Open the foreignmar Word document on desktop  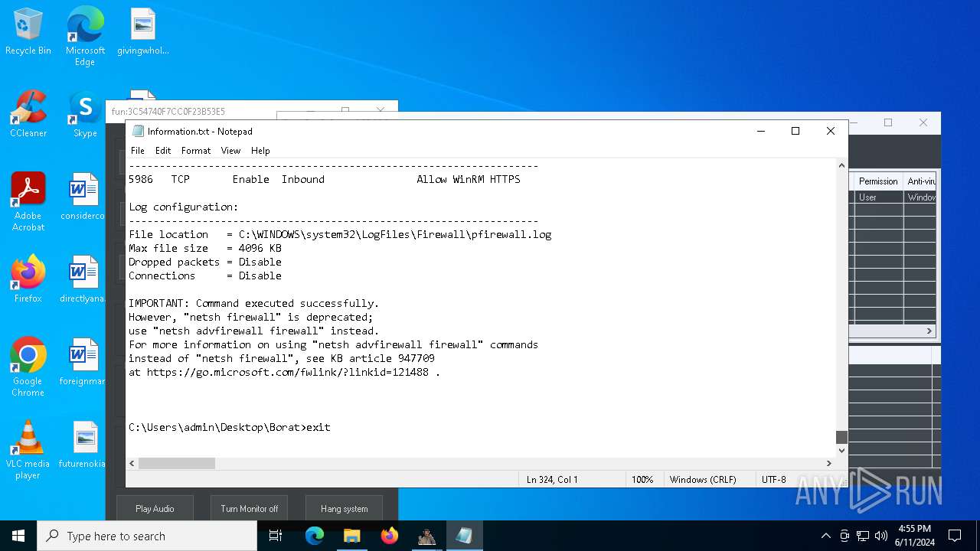[83, 363]
